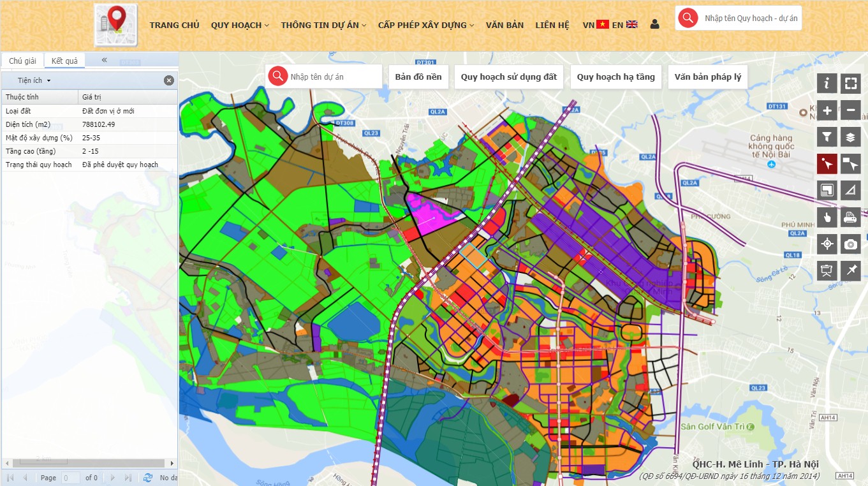Click the pushpin marker tool
Image resolution: width=868 pixels, height=486 pixels.
[x=851, y=270]
